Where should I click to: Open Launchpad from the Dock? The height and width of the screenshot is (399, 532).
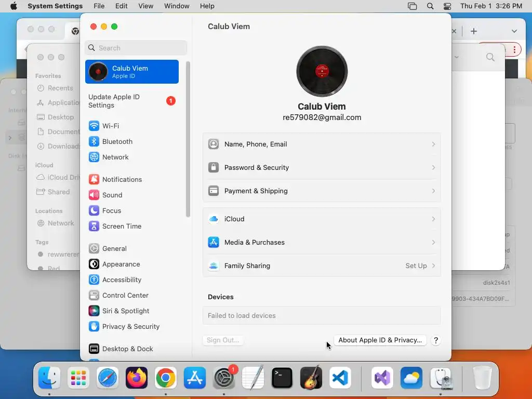click(78, 378)
